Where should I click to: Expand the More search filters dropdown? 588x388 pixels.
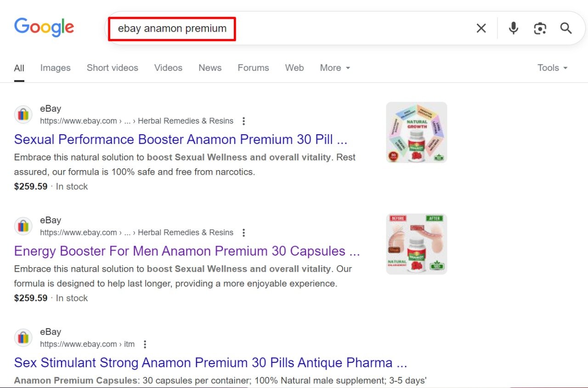coord(335,68)
